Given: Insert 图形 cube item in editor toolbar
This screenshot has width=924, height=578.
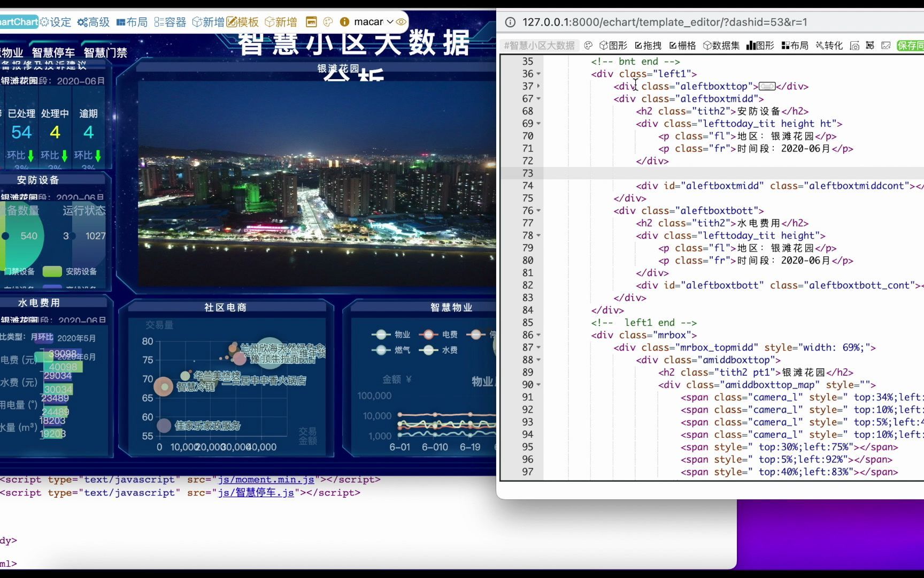Looking at the screenshot, I should click(x=613, y=45).
